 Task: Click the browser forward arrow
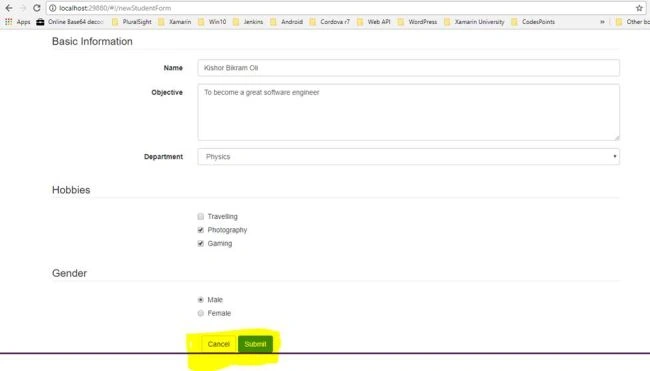point(23,8)
